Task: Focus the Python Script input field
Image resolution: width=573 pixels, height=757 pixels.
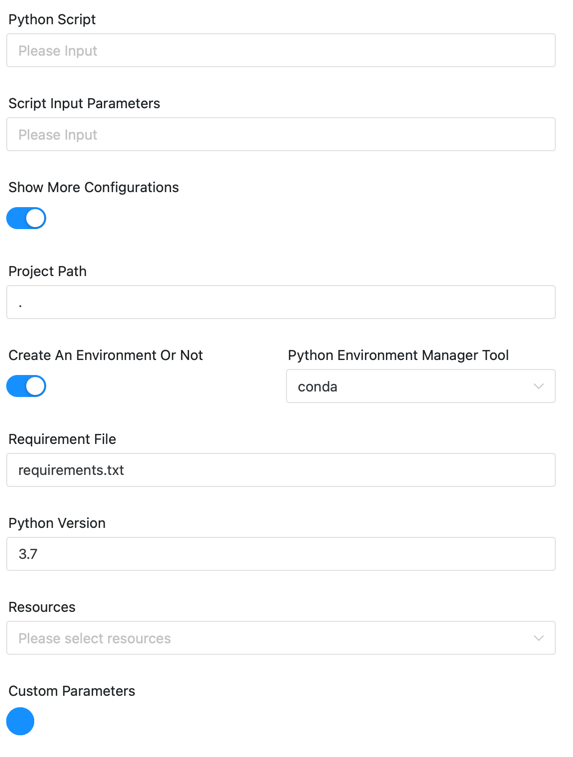Action: pyautogui.click(x=281, y=50)
